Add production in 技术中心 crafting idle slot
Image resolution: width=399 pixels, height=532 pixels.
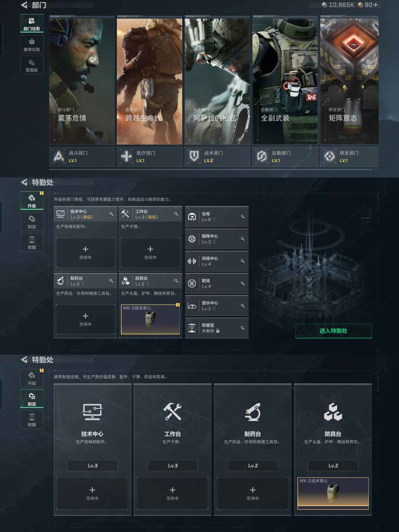(92, 493)
